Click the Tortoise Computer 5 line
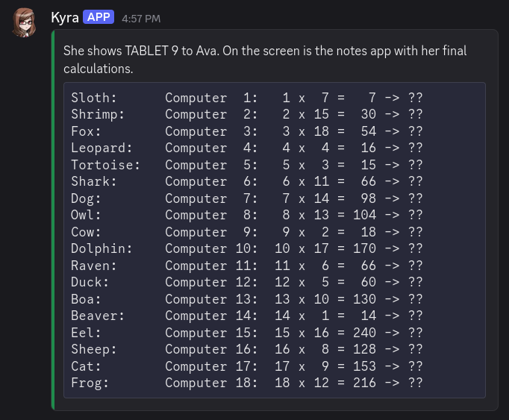The height and width of the screenshot is (420, 509). tap(247, 165)
